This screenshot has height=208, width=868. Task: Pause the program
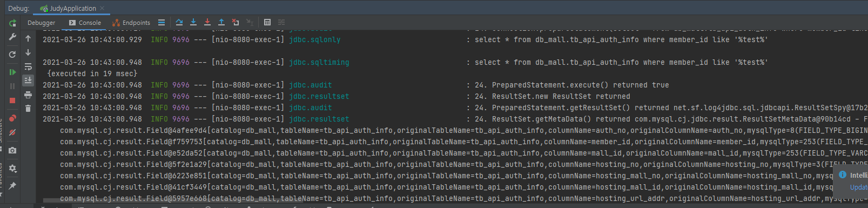click(x=12, y=86)
